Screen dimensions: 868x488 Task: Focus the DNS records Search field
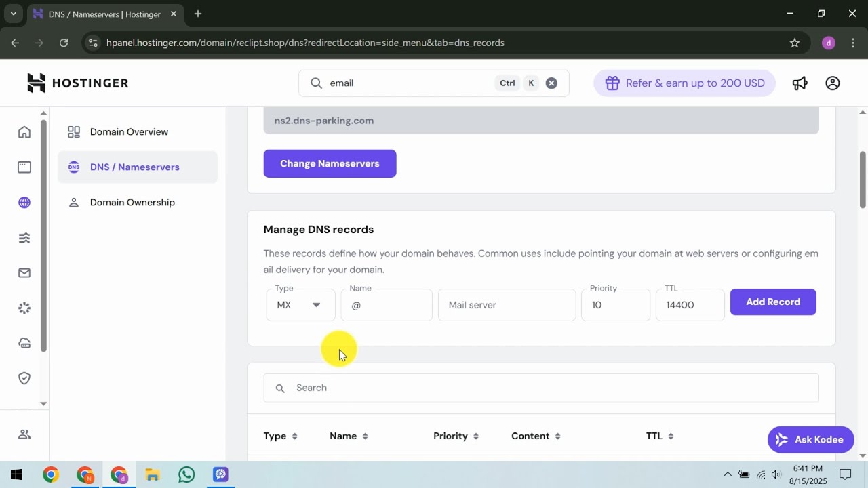(541, 388)
